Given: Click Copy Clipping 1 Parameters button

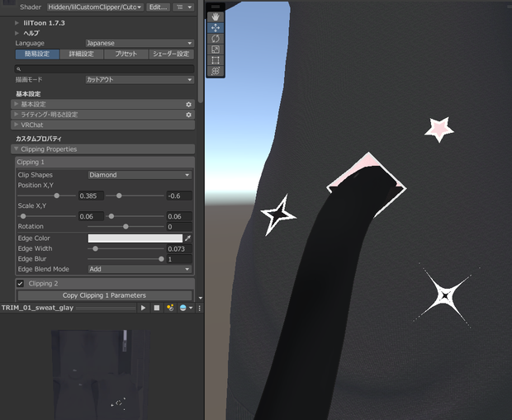Looking at the screenshot, I should 105,295.
